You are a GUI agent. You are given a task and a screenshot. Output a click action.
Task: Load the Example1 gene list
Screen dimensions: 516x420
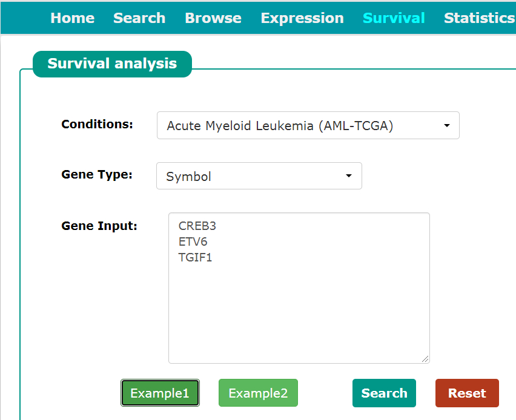pos(160,393)
